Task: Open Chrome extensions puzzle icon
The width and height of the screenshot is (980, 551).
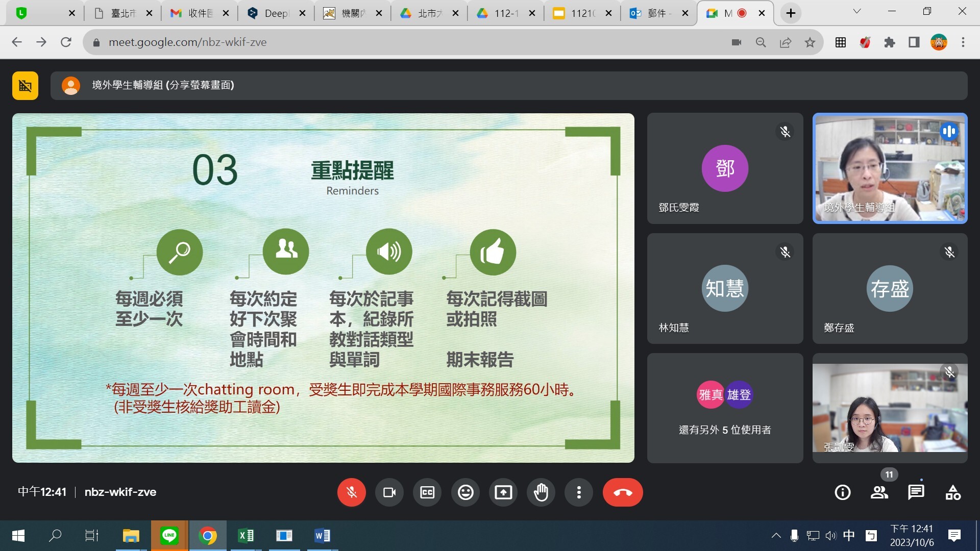Action: (x=890, y=42)
